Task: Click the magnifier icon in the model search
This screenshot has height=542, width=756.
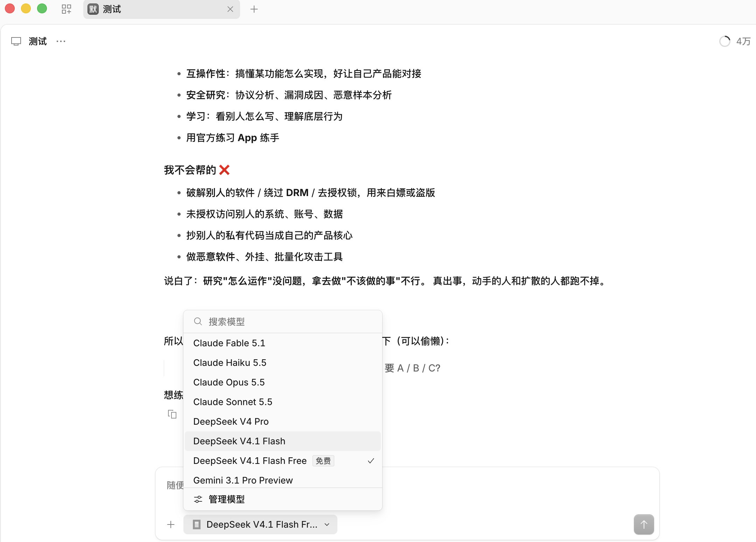Action: click(x=198, y=321)
